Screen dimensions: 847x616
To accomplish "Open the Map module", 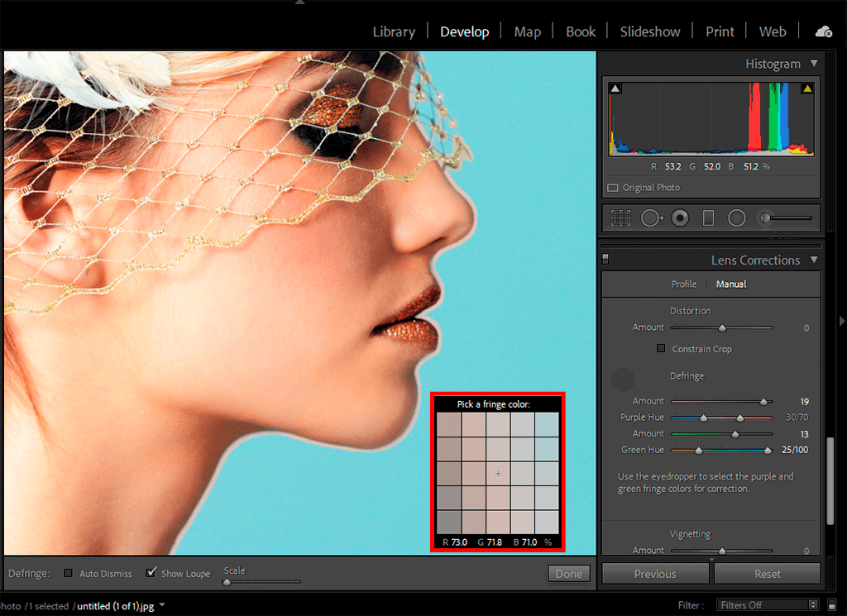I will (527, 32).
